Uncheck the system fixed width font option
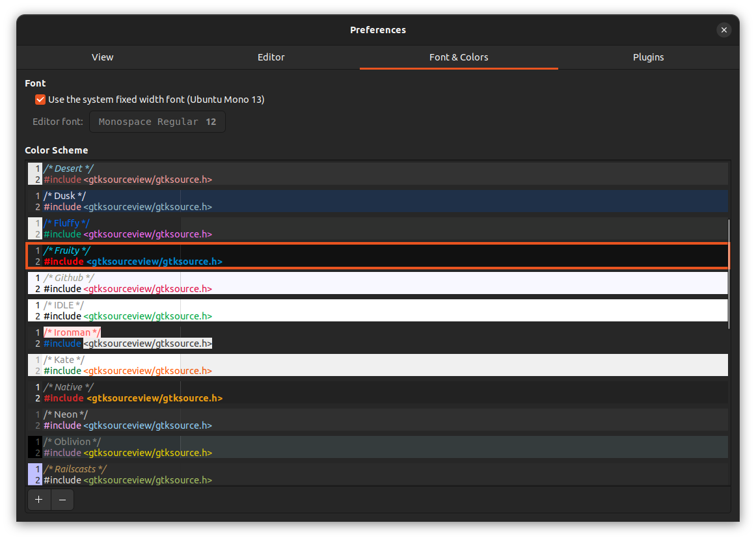756x540 pixels. (x=40, y=100)
